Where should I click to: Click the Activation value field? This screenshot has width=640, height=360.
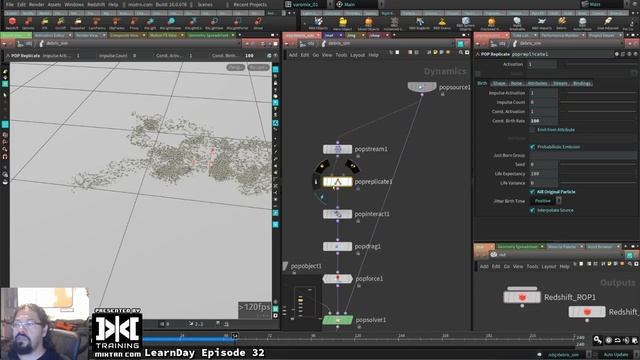(542, 64)
